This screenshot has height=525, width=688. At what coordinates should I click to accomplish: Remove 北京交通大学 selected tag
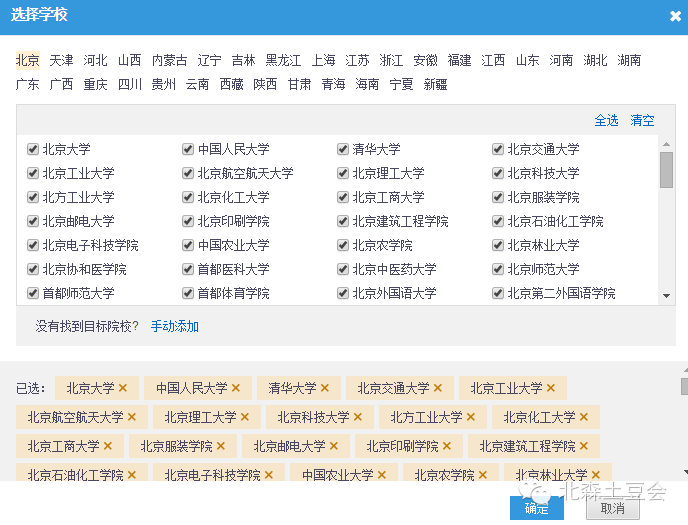[437, 388]
